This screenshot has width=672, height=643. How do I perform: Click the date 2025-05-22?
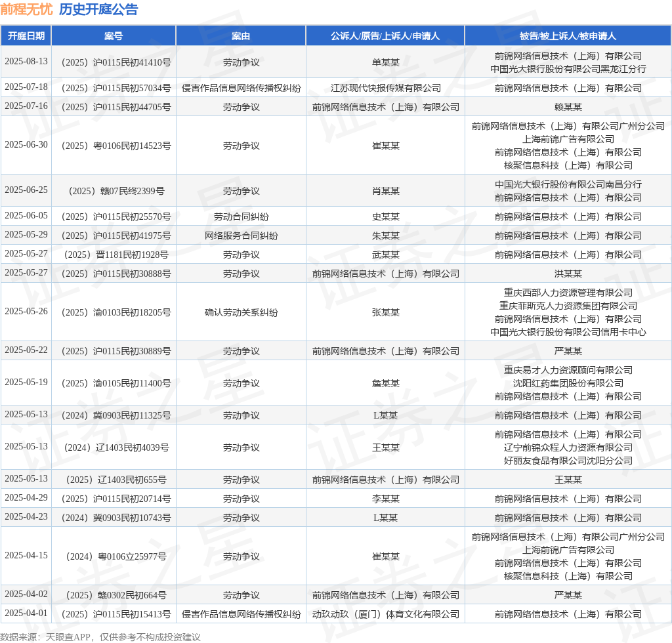pyautogui.click(x=26, y=350)
